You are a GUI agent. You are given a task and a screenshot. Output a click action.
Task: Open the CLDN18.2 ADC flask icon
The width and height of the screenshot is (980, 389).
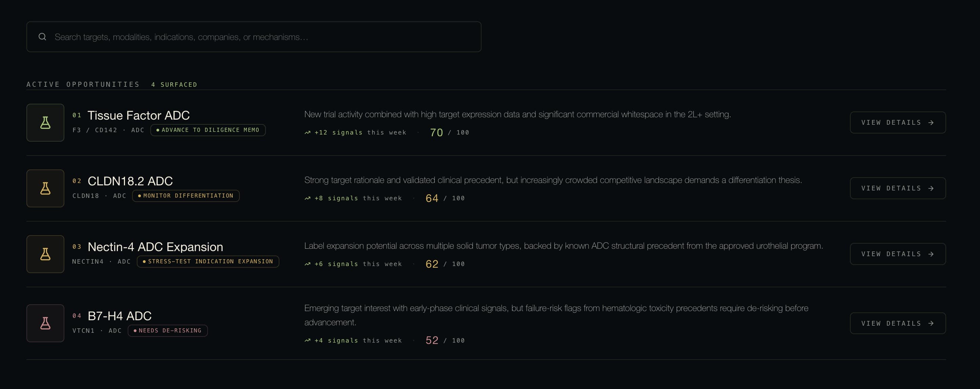(x=45, y=188)
